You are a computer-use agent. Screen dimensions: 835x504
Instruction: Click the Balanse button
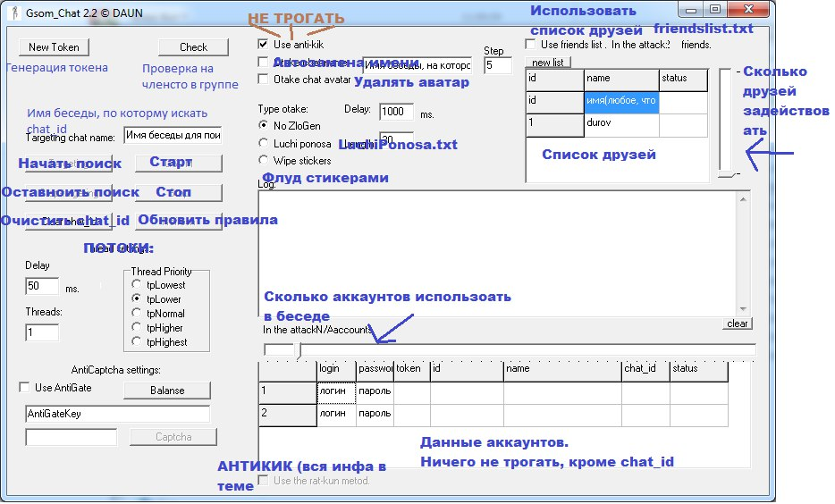click(x=167, y=391)
